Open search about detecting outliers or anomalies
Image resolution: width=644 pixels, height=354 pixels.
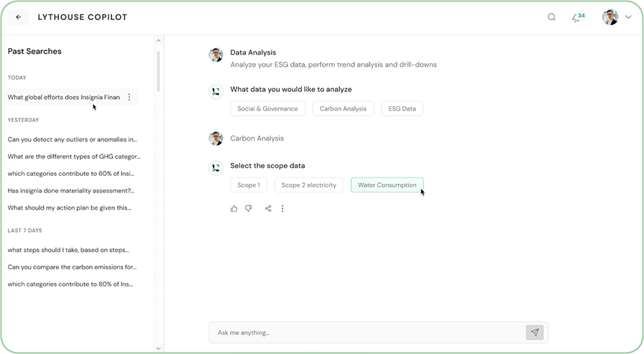73,139
